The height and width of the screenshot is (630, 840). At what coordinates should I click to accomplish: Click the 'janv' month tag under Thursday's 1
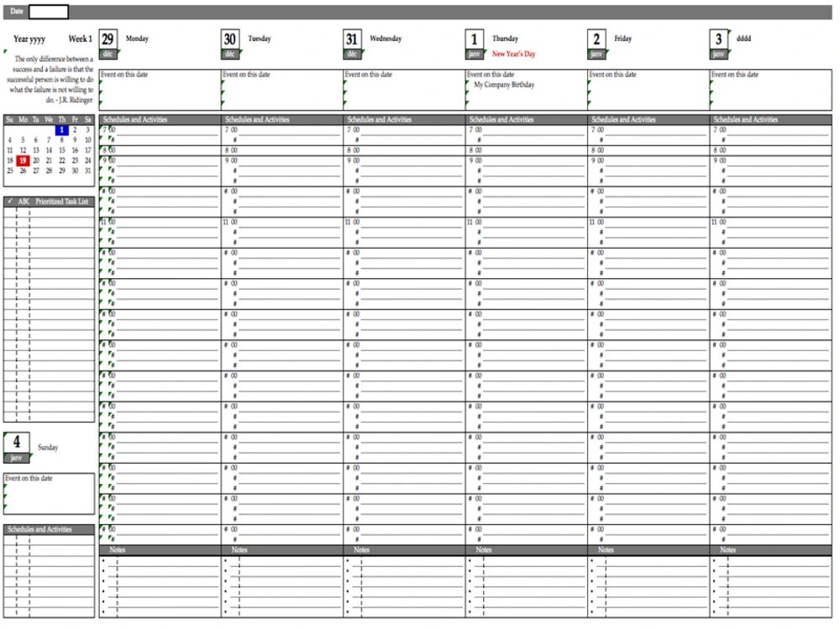click(474, 54)
